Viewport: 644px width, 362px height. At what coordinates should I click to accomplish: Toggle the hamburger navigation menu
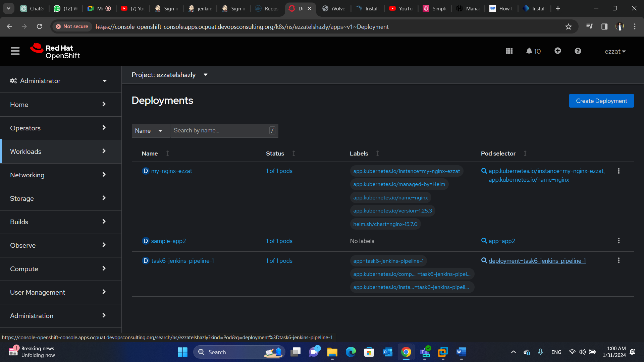click(x=15, y=51)
